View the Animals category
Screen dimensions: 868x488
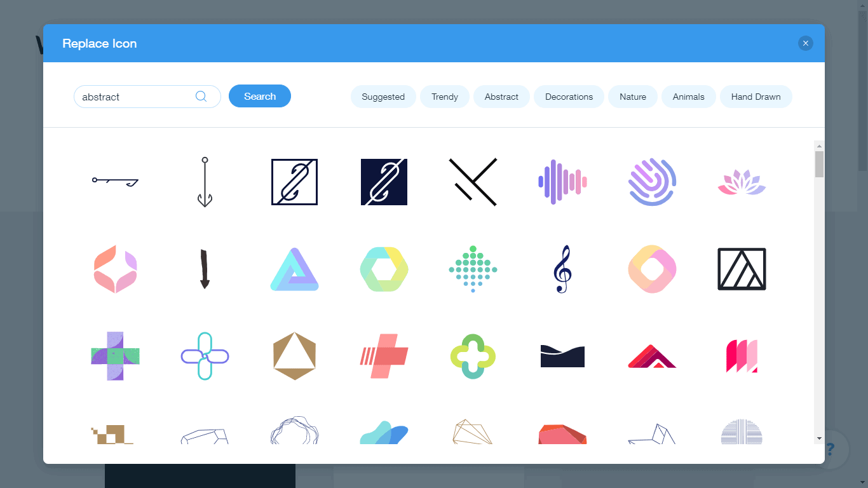689,97
